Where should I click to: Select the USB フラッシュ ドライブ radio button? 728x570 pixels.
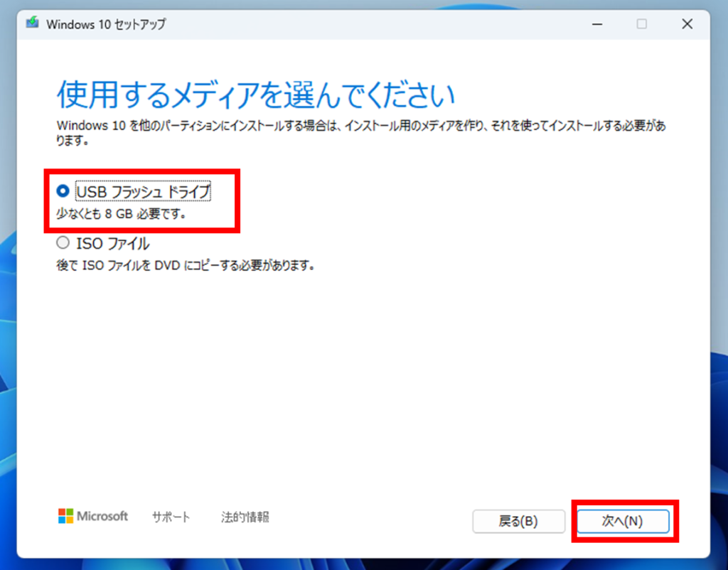tap(63, 190)
